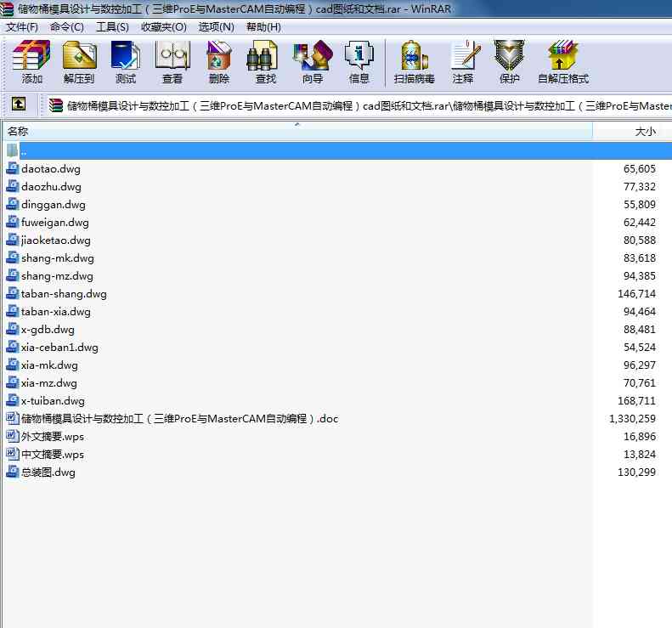Open the 工具(S) menu
The width and height of the screenshot is (672, 628).
[x=112, y=27]
